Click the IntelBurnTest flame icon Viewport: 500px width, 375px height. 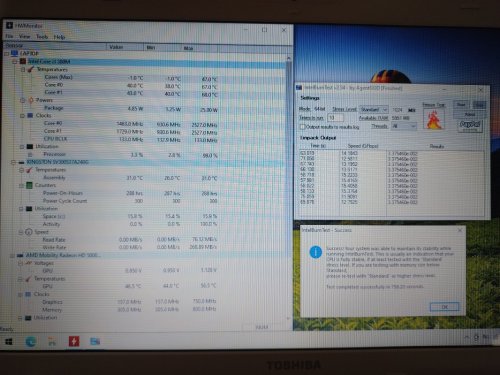434,119
